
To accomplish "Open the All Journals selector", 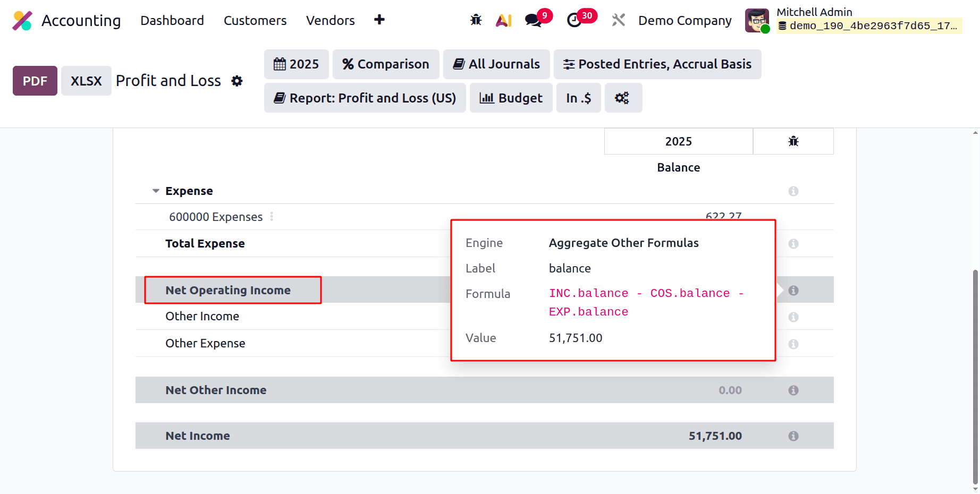I will coord(496,64).
